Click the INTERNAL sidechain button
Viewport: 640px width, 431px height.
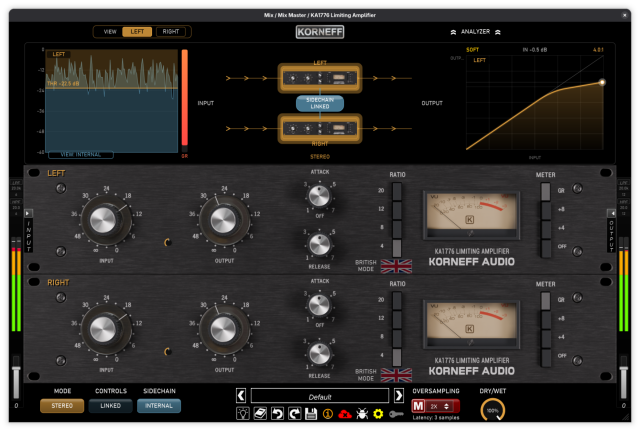click(159, 406)
